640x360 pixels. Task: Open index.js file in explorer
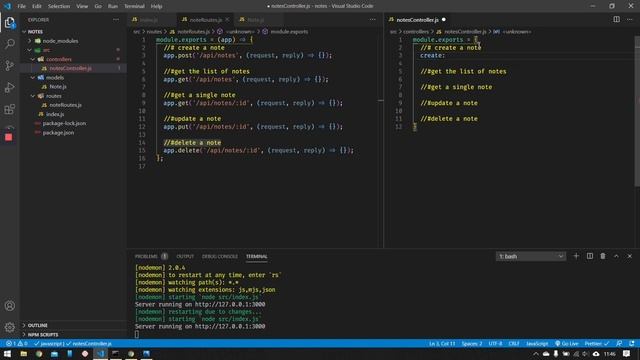click(73, 114)
